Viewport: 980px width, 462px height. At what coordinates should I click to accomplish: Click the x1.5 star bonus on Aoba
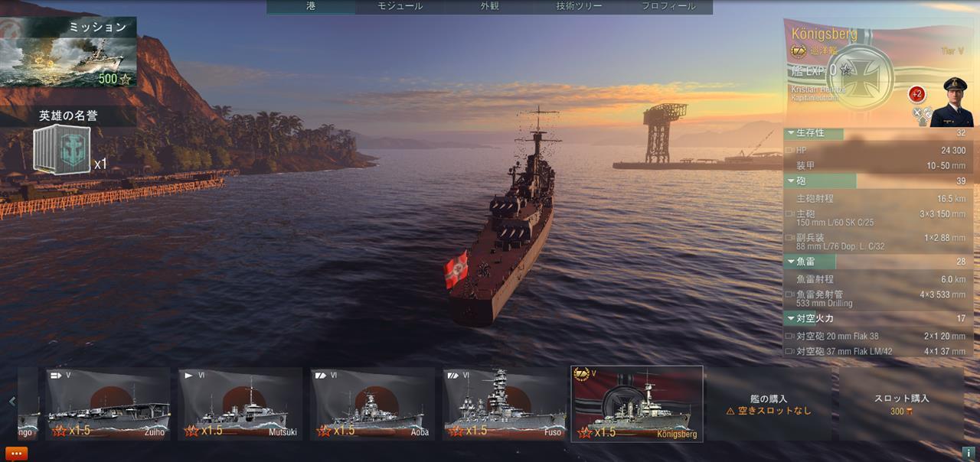pos(336,431)
